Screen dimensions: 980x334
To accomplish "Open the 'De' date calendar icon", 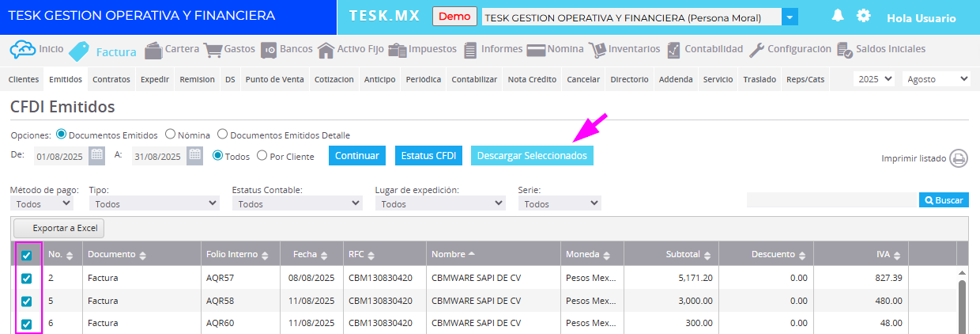I will tap(96, 154).
